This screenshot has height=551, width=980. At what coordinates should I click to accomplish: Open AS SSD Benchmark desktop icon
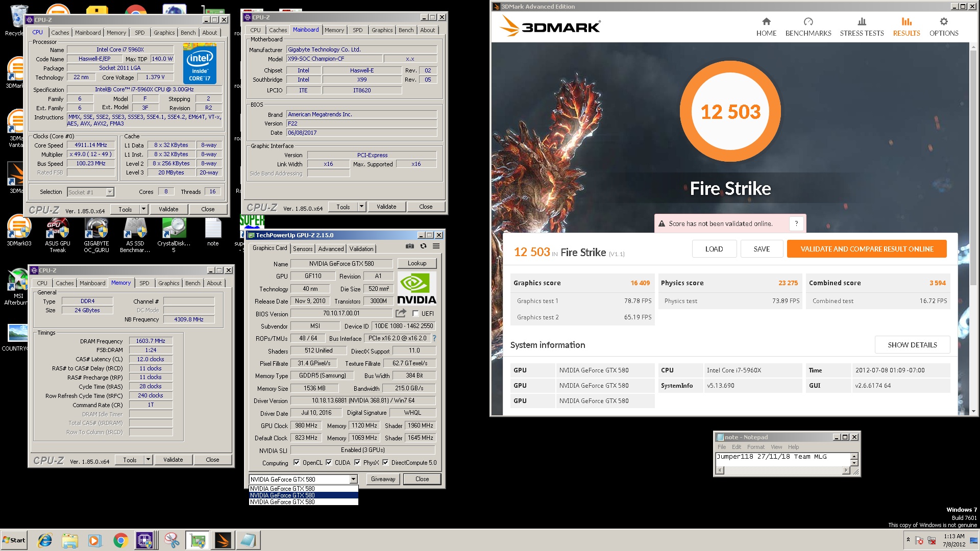(x=135, y=235)
